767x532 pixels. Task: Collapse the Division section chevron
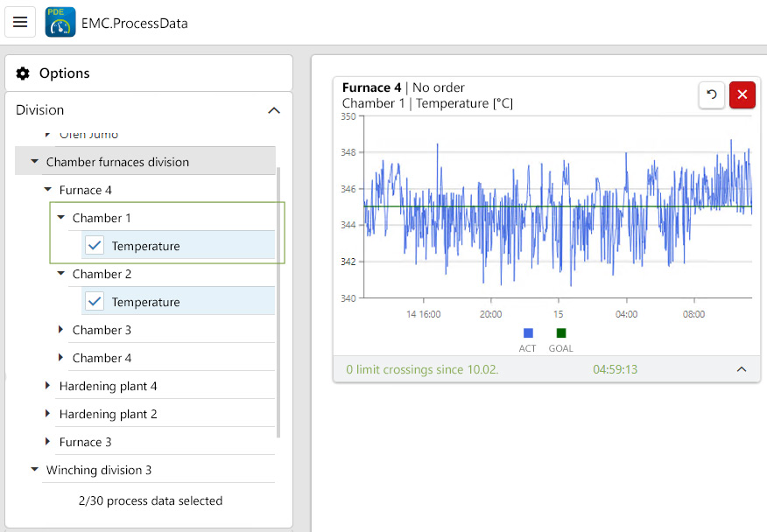click(x=274, y=110)
